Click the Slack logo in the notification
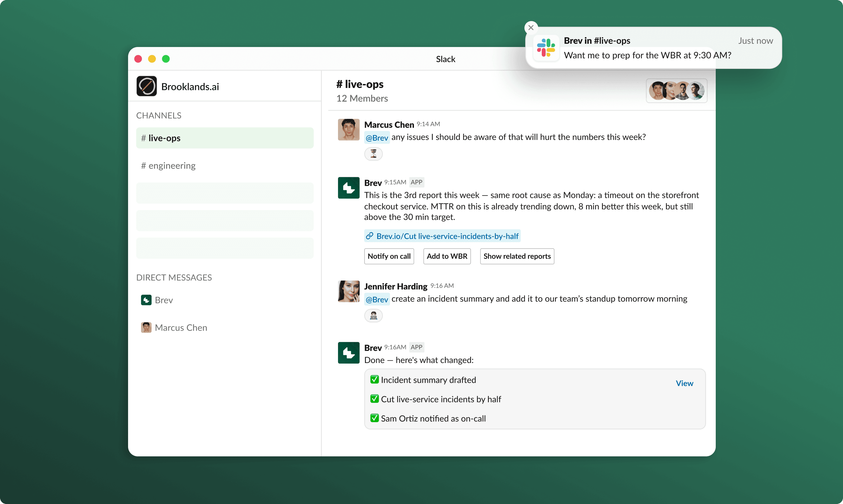The width and height of the screenshot is (843, 504). click(x=546, y=48)
